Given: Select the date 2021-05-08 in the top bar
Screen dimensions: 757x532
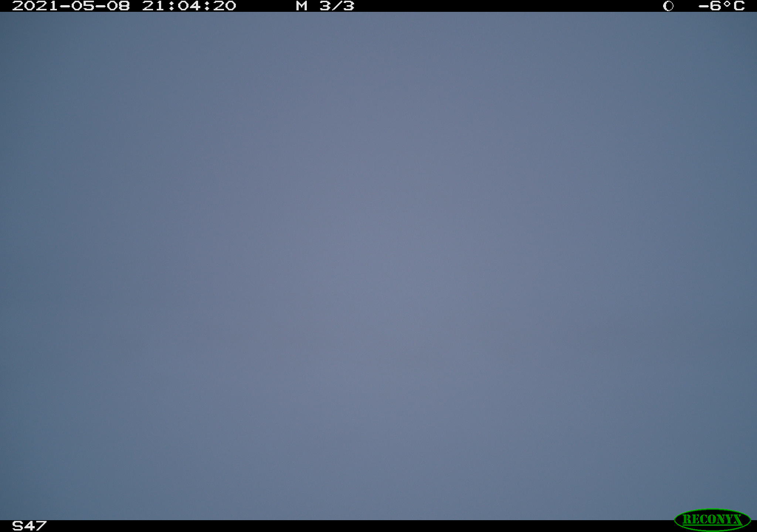Looking at the screenshot, I should [x=71, y=6].
